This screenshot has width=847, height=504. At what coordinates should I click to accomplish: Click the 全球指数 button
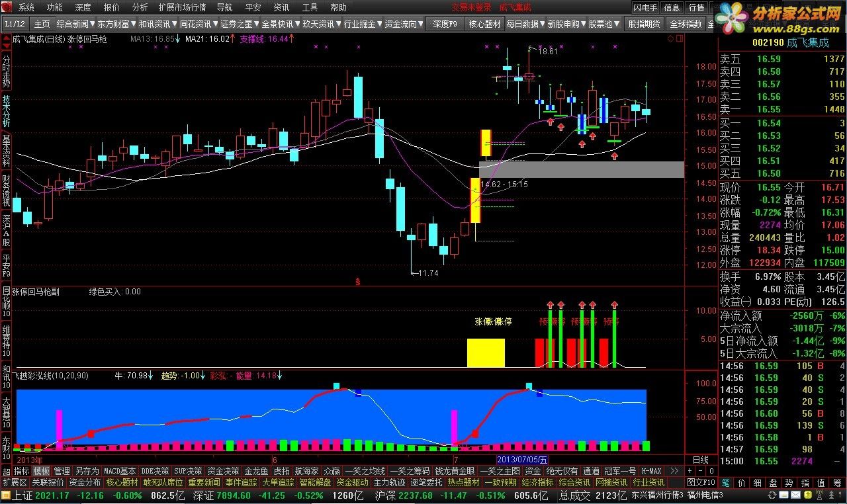pyautogui.click(x=686, y=24)
